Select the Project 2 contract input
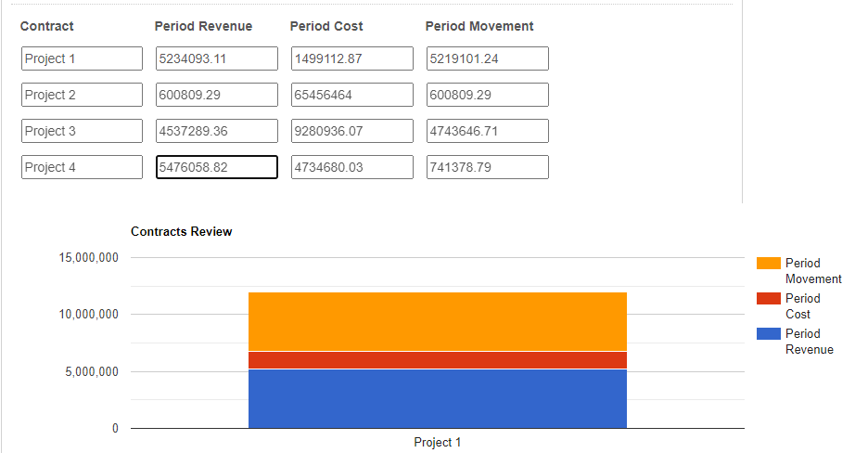The image size is (868, 453). (82, 95)
